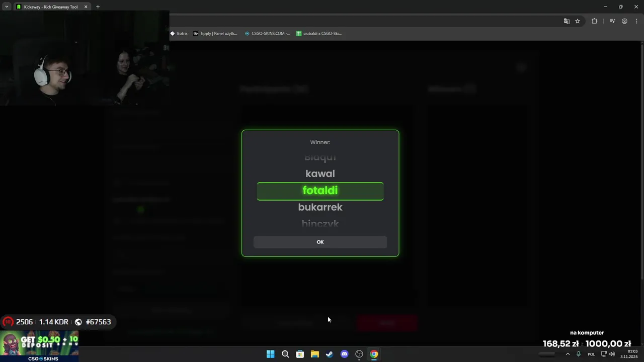
Task: Open the clock showing 01:03 3.11.2025
Action: click(x=629, y=354)
